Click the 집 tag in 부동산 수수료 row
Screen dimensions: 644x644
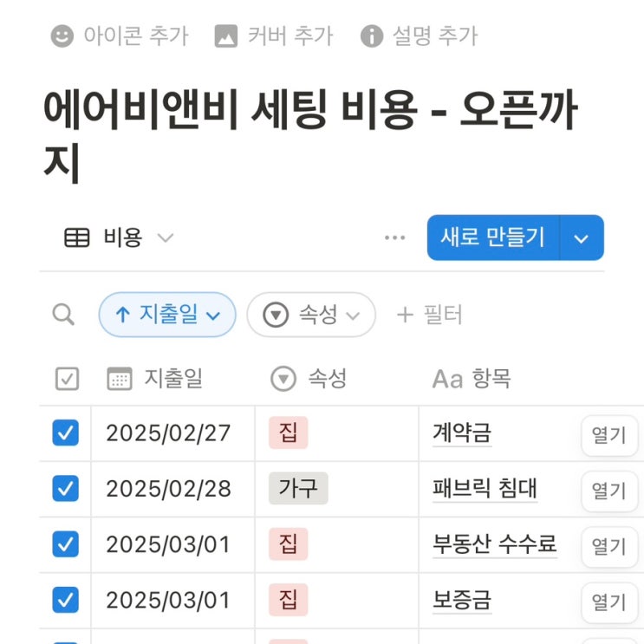point(289,544)
